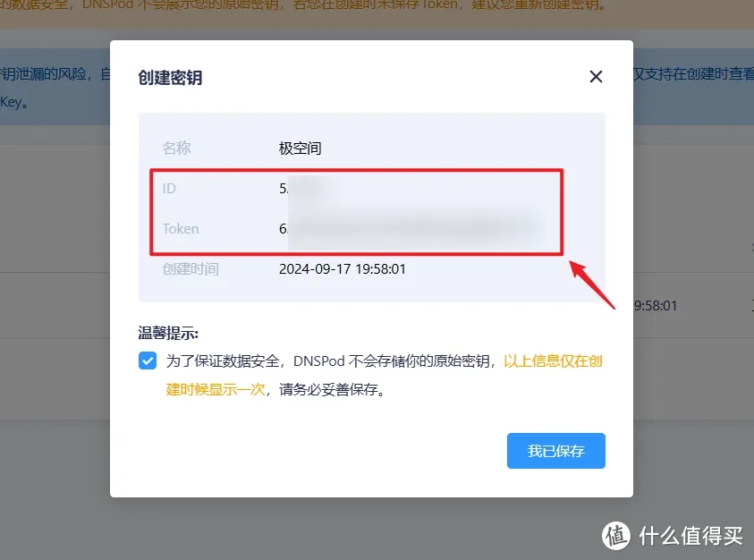This screenshot has width=754, height=560.
Task: Click the 名称 field label
Action: 176,148
